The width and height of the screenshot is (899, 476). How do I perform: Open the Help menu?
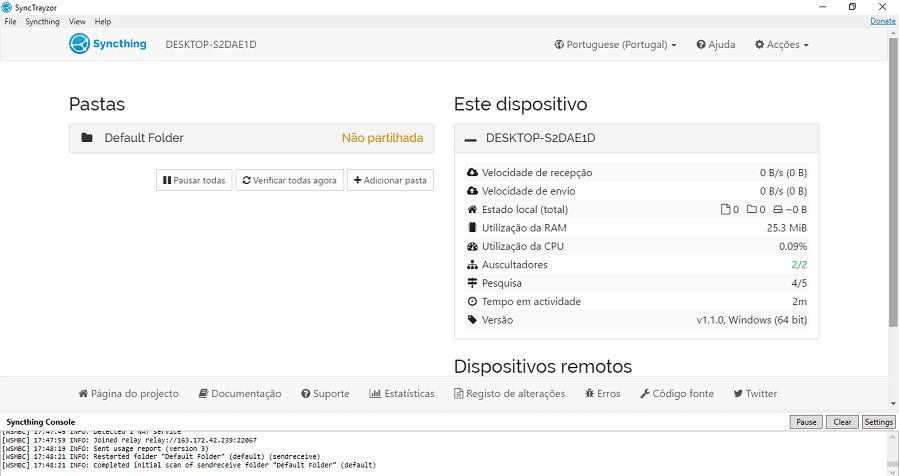tap(103, 21)
